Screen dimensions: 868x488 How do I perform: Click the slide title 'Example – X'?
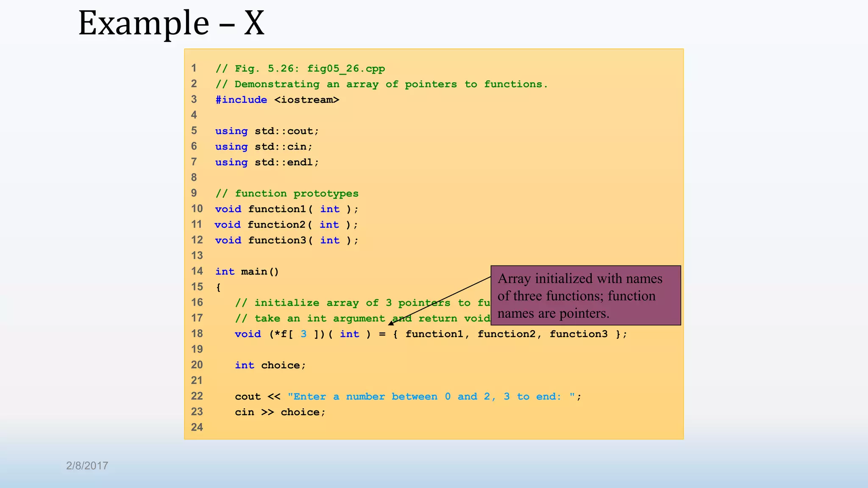point(171,23)
